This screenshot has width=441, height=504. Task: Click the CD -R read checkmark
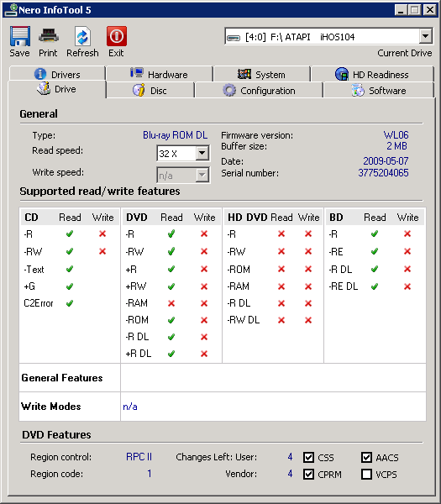(70, 234)
